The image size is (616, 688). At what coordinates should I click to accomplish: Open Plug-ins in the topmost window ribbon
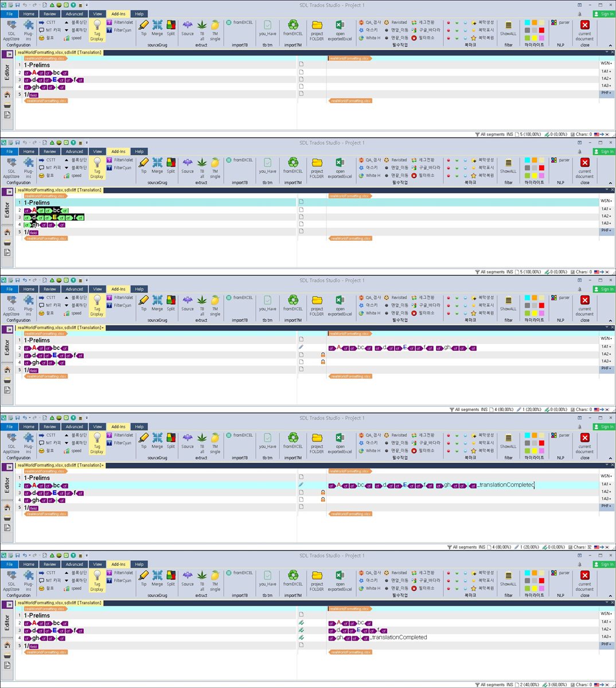(28, 30)
